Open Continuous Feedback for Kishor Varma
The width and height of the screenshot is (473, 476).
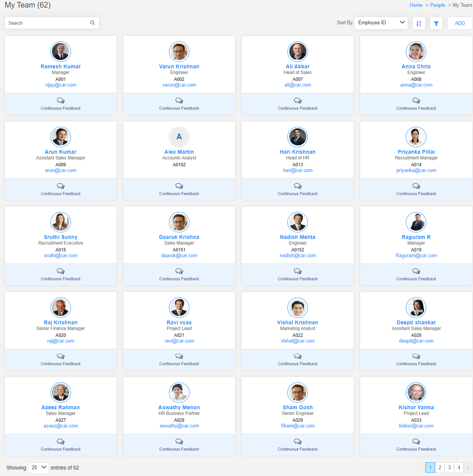416,445
